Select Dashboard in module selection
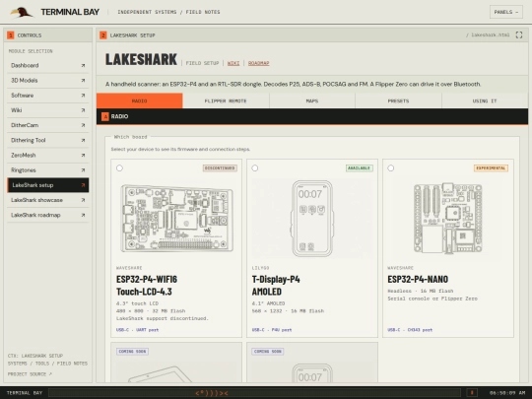The width and height of the screenshot is (532, 399). click(x=48, y=65)
